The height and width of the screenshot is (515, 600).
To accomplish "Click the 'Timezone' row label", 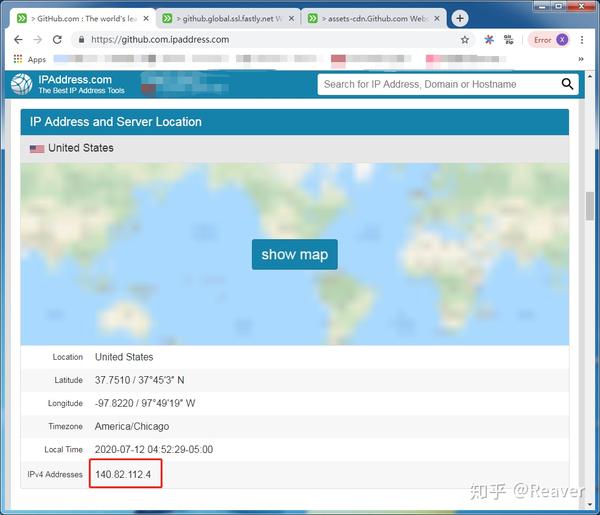I will pos(65,426).
